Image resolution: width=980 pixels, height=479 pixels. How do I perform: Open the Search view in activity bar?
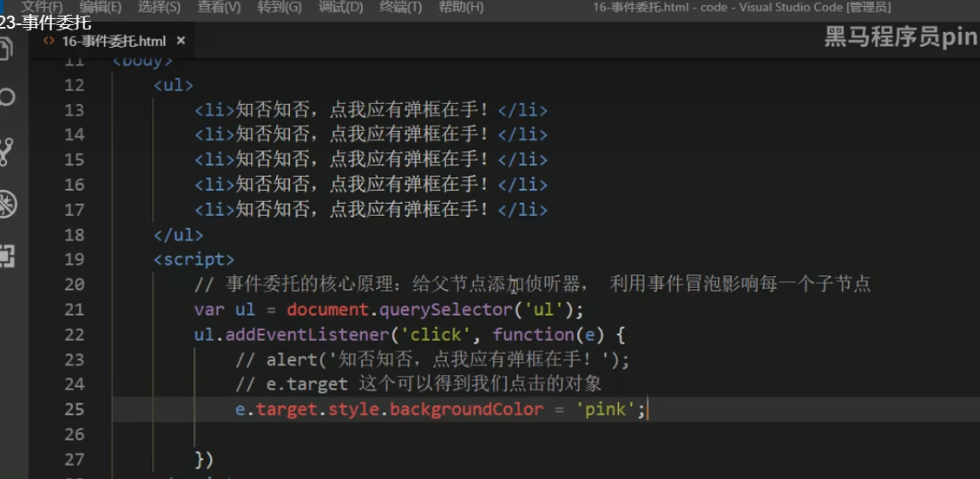pos(7,97)
